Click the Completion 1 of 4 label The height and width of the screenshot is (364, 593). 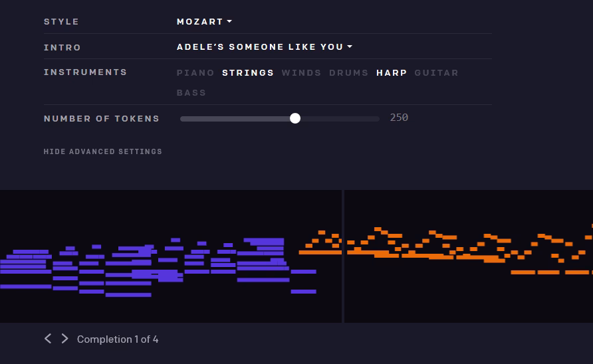pos(118,339)
